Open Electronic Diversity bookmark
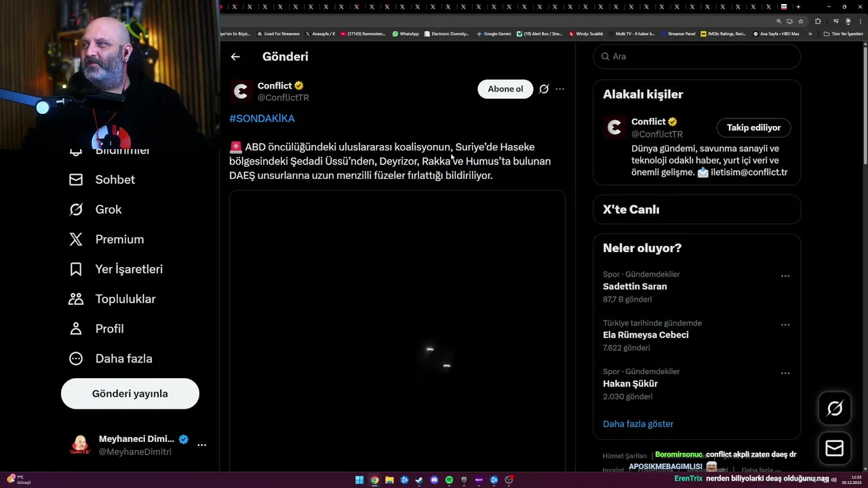Viewport: 868px width, 488px height. click(x=446, y=33)
